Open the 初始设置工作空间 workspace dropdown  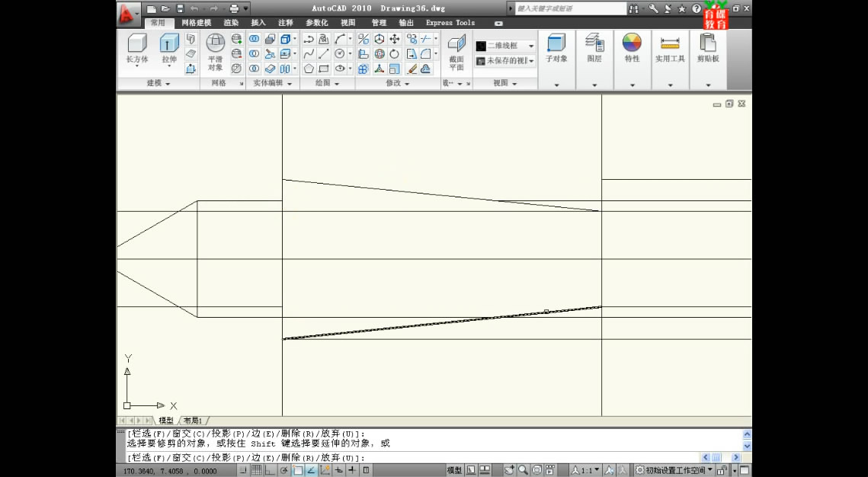pos(674,470)
